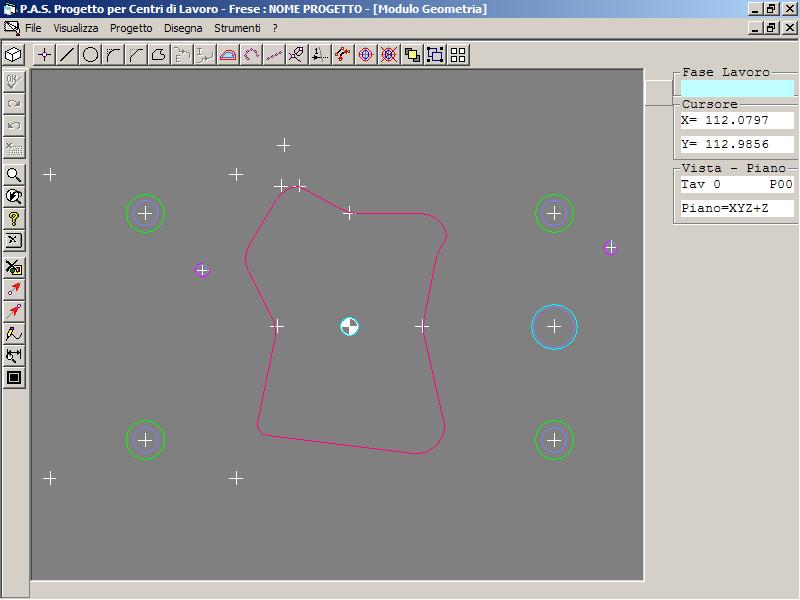Click the origin marker in the drawing
This screenshot has height=600, width=800.
pyautogui.click(x=349, y=326)
